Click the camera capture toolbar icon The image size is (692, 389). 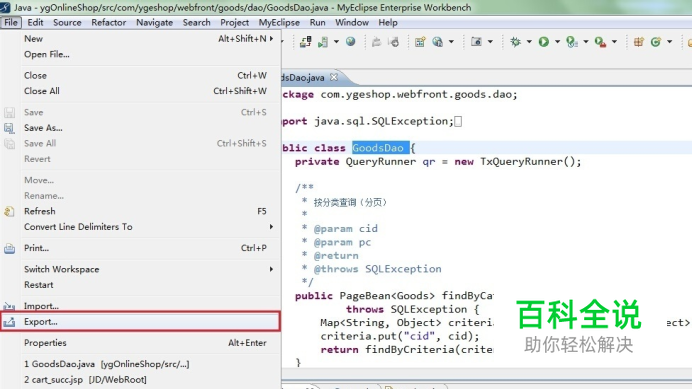pos(476,42)
